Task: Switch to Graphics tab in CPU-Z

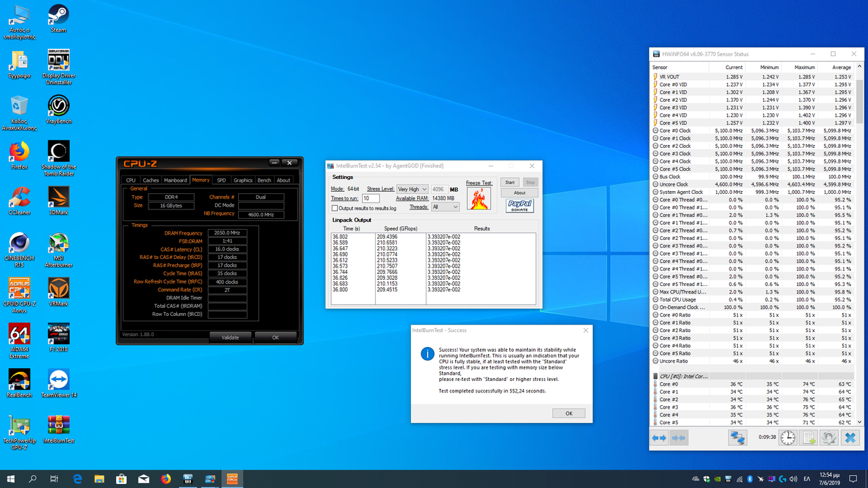Action: click(243, 180)
